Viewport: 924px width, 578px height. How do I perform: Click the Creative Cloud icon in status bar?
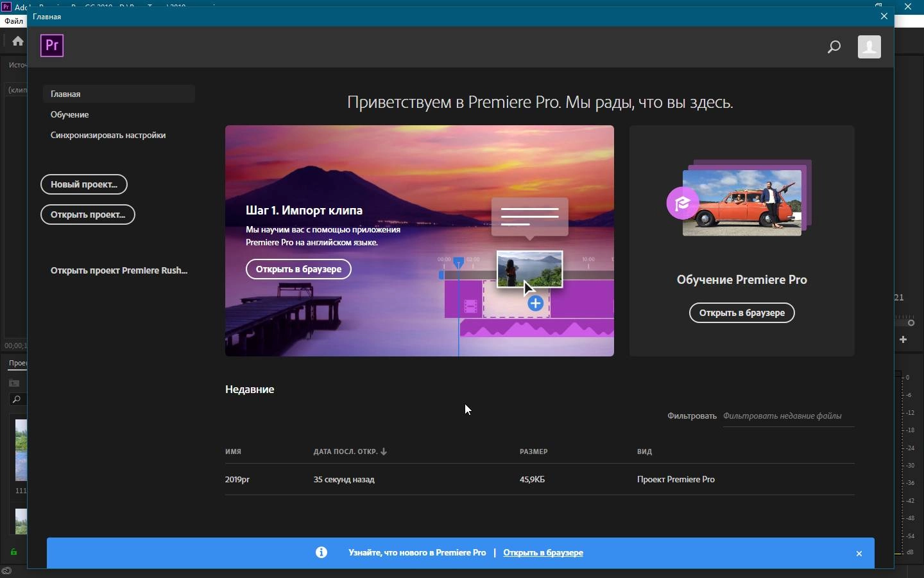[6, 571]
